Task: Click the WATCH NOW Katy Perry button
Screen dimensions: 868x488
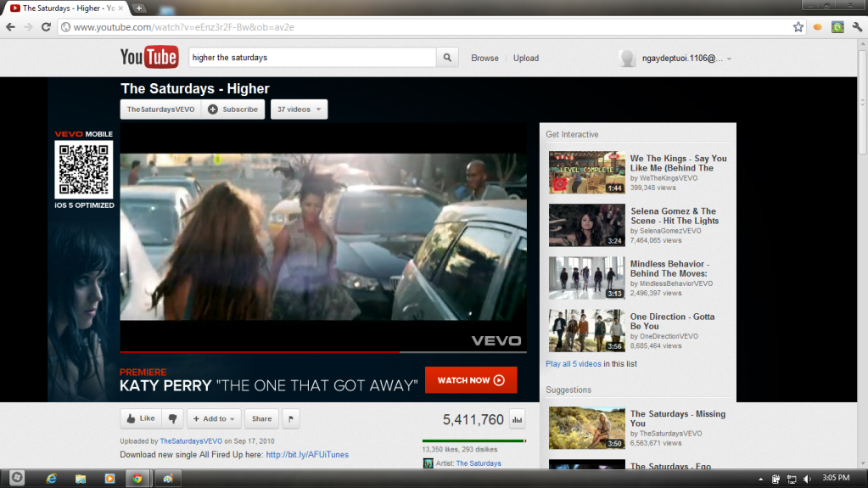Action: tap(471, 380)
